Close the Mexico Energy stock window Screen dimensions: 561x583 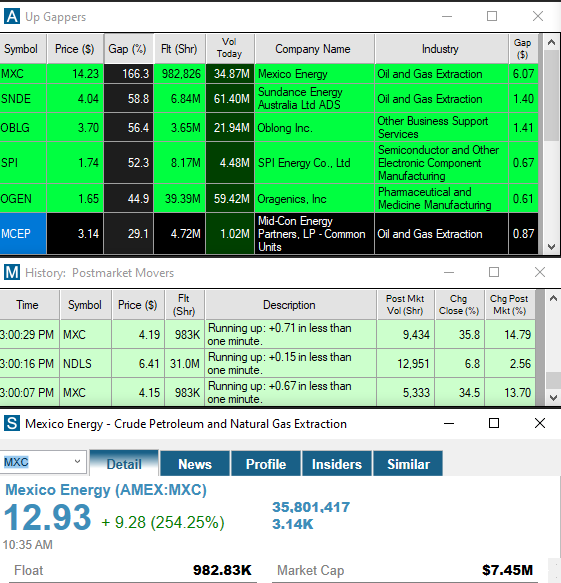540,423
